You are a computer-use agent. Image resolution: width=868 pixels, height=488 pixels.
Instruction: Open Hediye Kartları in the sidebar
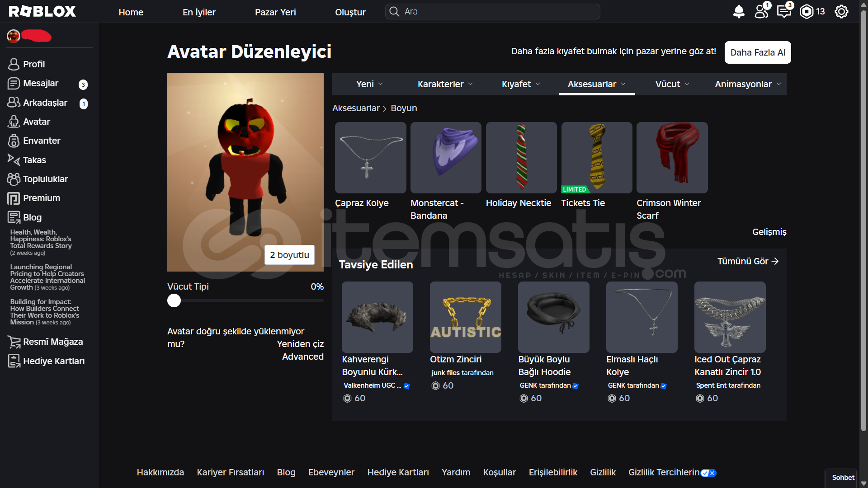tap(47, 361)
